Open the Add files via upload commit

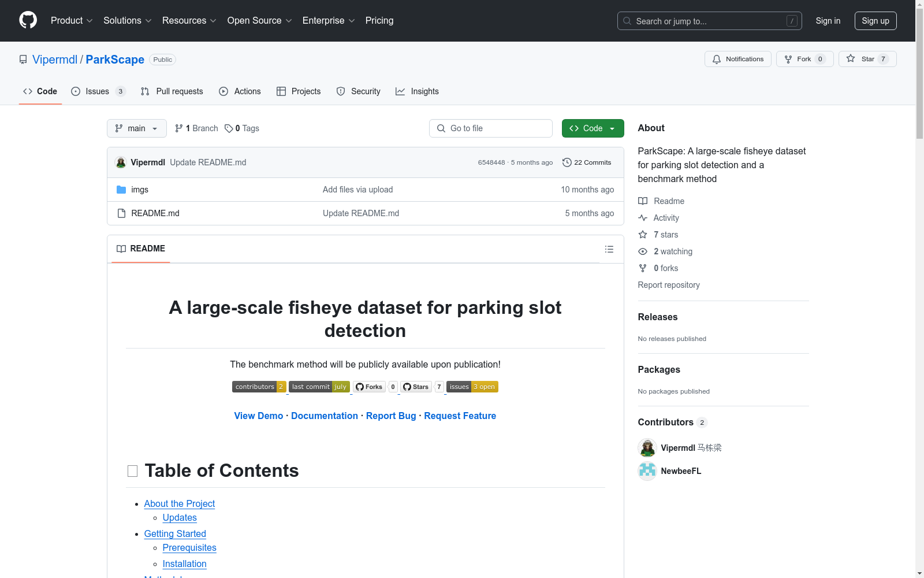click(x=358, y=190)
